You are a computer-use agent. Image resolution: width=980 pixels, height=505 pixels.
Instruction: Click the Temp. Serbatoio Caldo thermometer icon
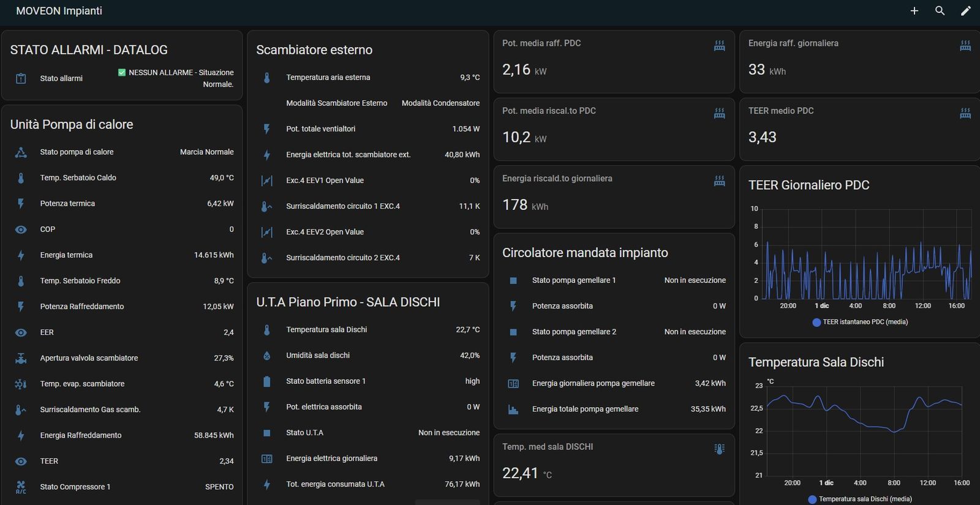(21, 178)
